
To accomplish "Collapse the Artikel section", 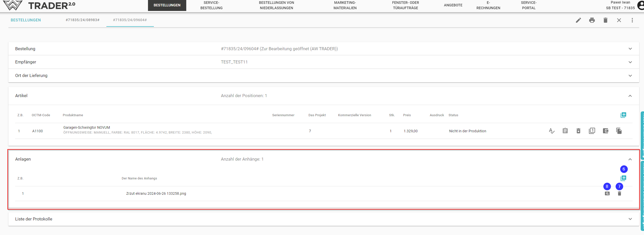I will coord(630,96).
